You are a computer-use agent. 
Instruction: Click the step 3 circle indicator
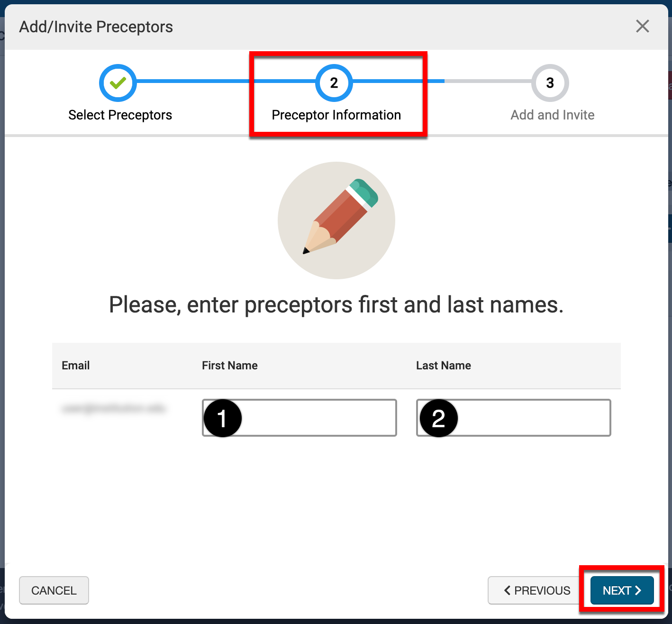(550, 83)
